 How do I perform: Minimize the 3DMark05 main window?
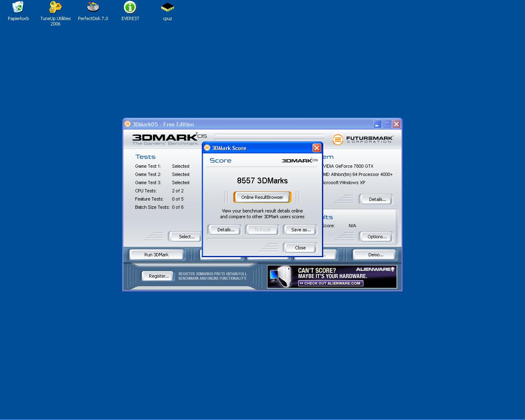377,124
